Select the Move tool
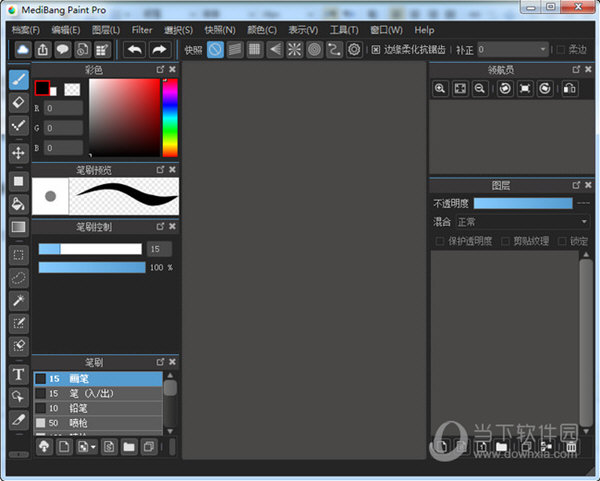The width and height of the screenshot is (600, 481). [x=18, y=153]
